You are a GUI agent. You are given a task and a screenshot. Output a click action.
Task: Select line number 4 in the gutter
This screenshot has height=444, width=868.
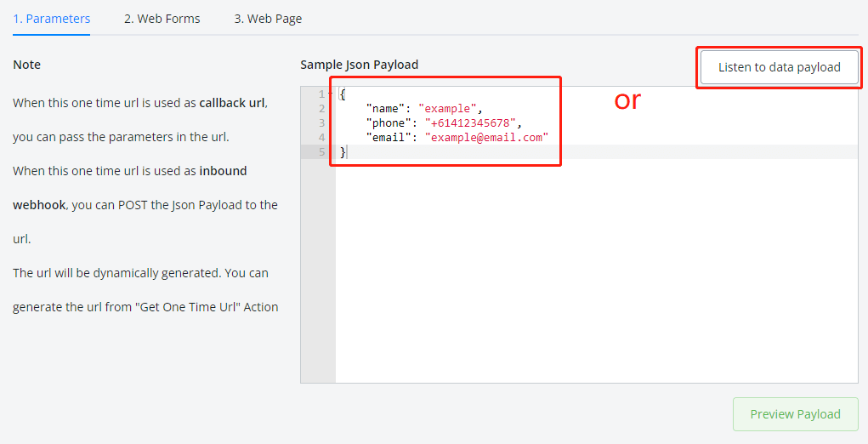(321, 138)
